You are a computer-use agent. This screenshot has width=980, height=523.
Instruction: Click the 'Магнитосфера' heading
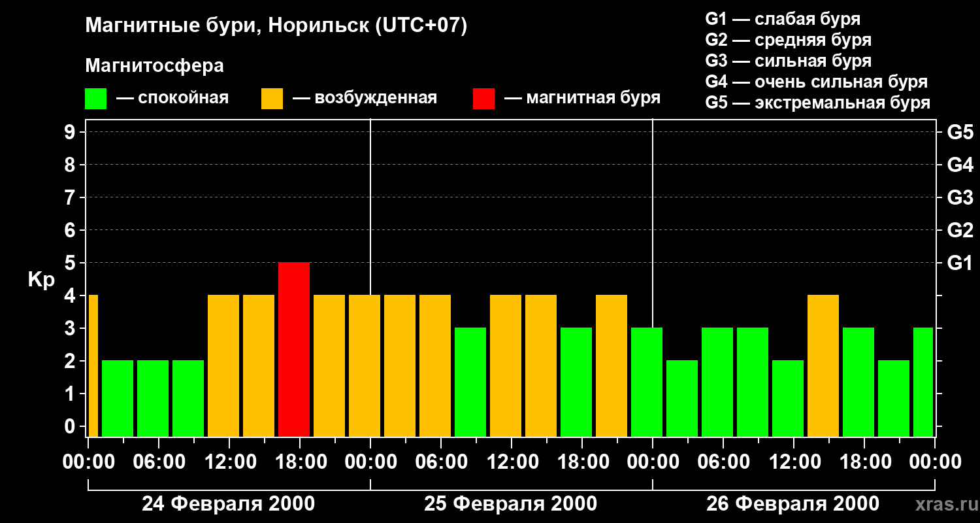[x=154, y=66]
